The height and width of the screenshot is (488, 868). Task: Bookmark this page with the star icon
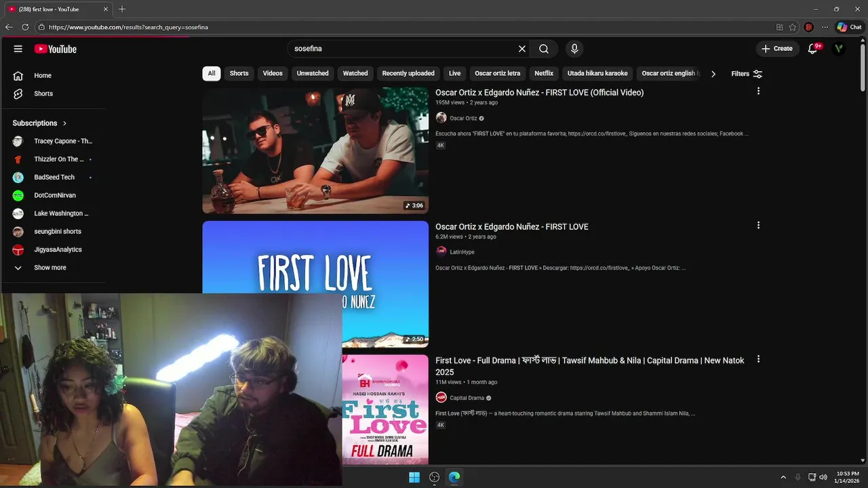coord(793,27)
